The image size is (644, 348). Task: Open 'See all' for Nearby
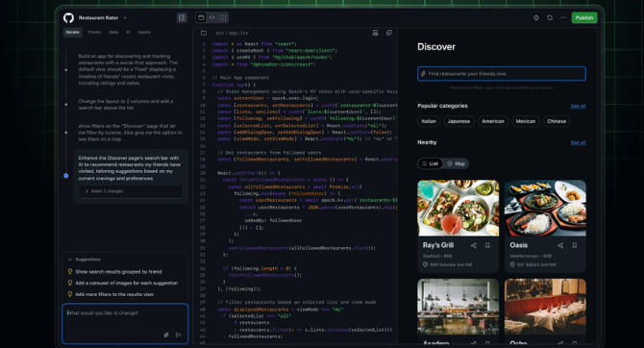pyautogui.click(x=578, y=142)
